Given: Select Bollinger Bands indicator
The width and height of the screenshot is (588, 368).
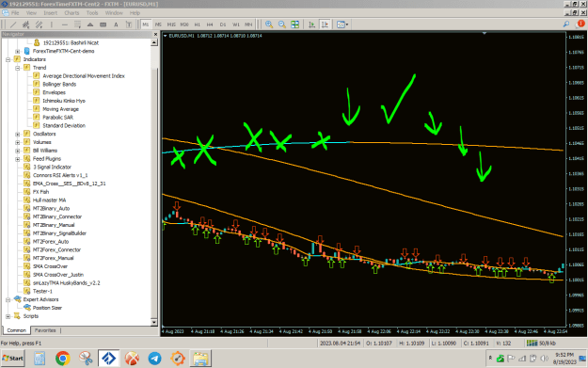Looking at the screenshot, I should [x=59, y=85].
